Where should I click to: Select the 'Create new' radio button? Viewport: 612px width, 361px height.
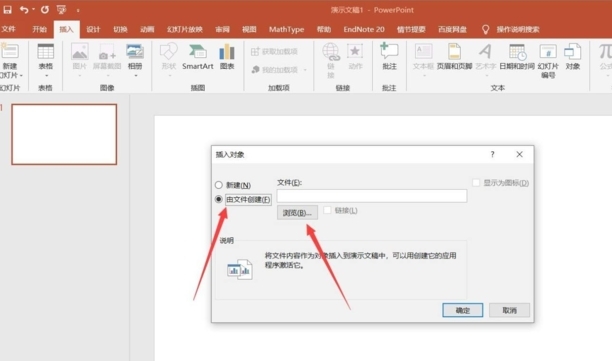(219, 185)
